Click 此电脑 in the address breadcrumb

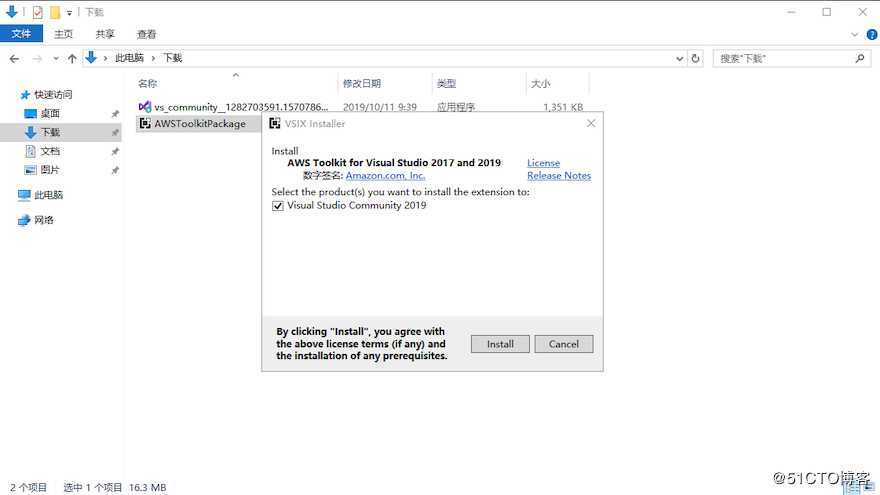pyautogui.click(x=130, y=58)
